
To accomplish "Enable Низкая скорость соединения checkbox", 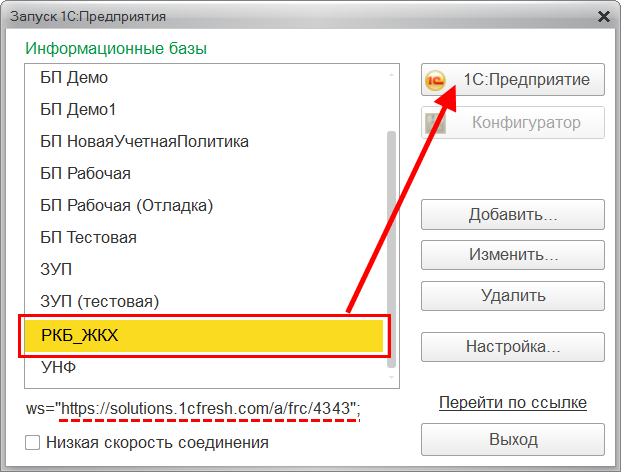I will 32,443.
